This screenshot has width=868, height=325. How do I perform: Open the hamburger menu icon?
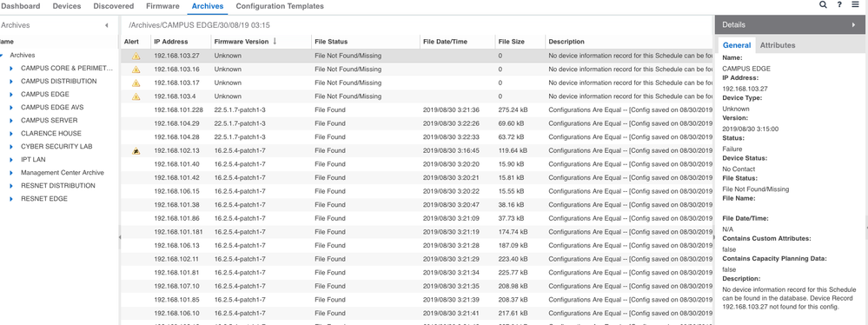[x=855, y=4]
